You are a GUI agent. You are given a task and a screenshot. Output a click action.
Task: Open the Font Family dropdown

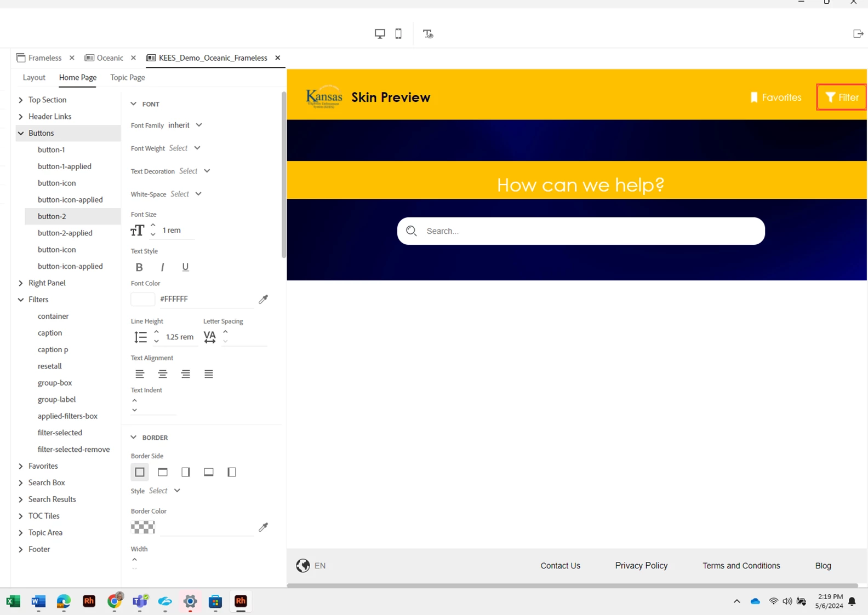click(x=185, y=125)
